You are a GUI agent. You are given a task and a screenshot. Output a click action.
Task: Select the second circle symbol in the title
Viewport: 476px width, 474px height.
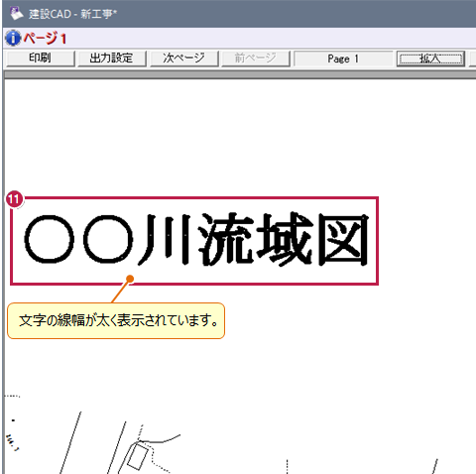click(x=108, y=239)
